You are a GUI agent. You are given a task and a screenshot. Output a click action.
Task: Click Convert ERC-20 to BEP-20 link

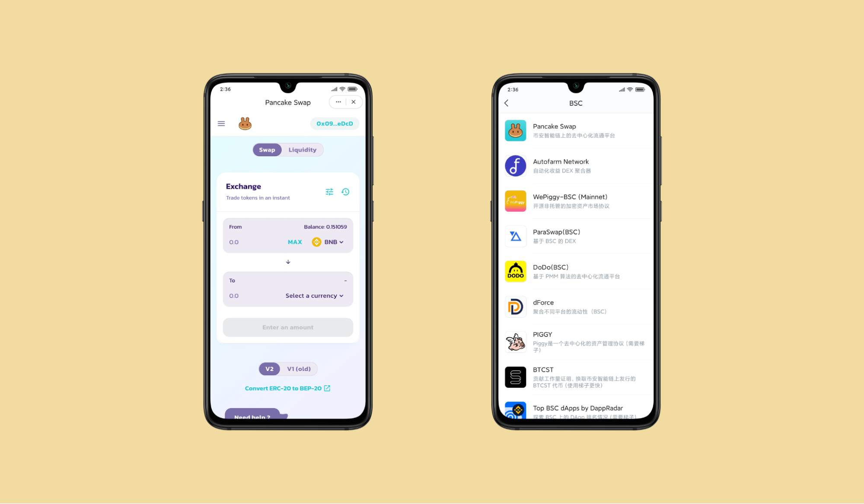(x=287, y=388)
